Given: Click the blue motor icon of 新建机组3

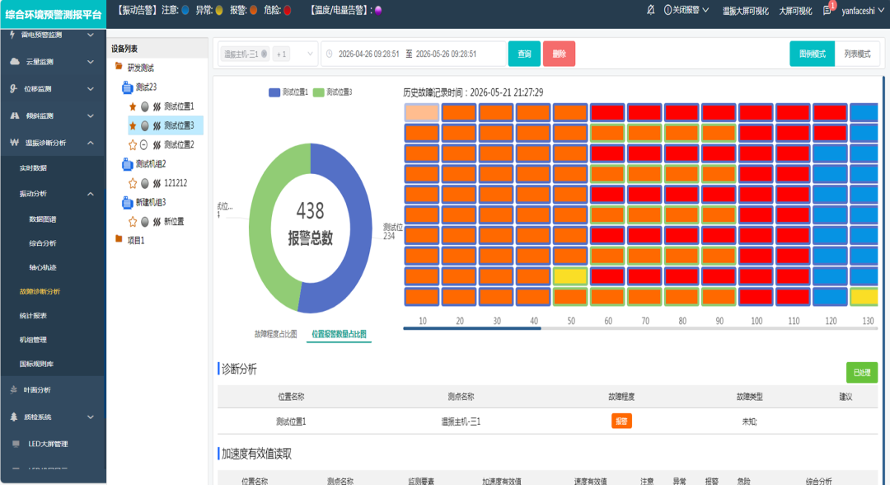Looking at the screenshot, I should (127, 202).
